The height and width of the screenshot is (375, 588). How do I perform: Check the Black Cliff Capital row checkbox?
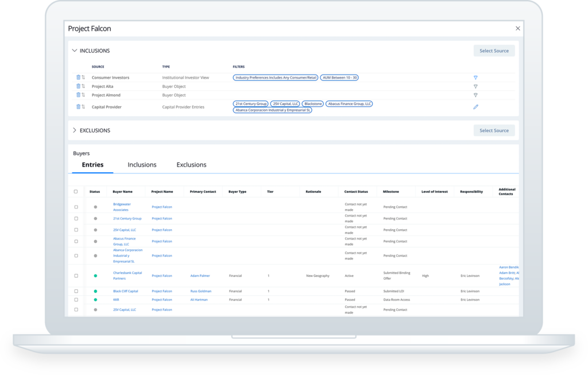(x=76, y=291)
